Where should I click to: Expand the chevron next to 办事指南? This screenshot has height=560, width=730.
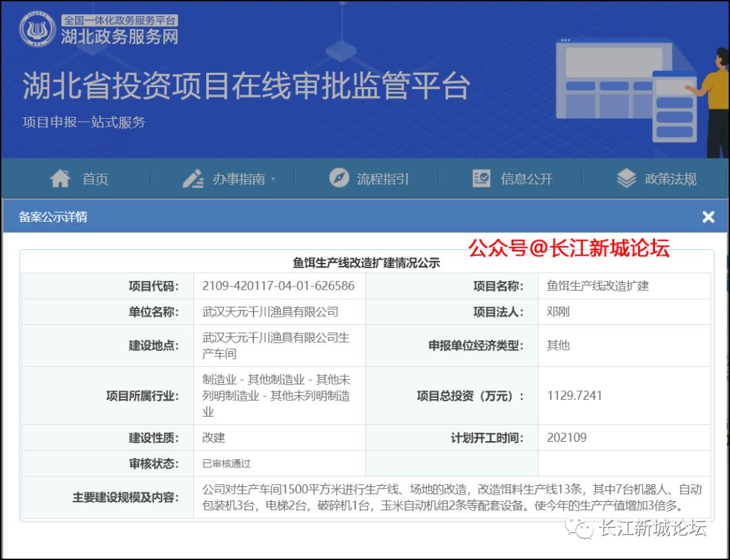pos(272,179)
